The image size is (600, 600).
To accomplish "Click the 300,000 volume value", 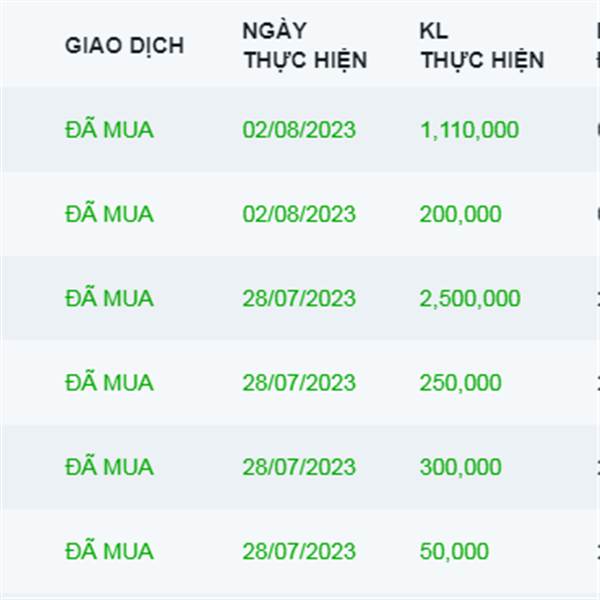I will tap(461, 468).
